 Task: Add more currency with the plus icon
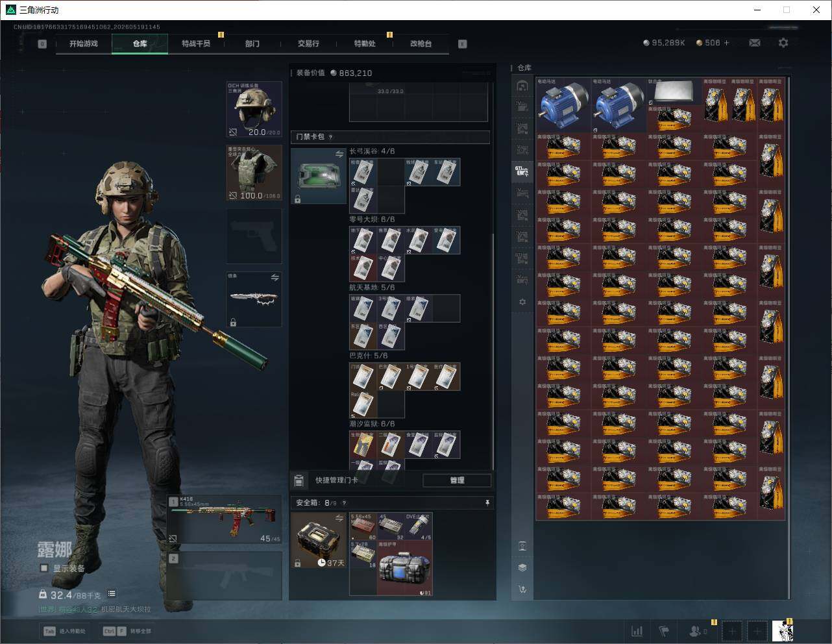(726, 43)
